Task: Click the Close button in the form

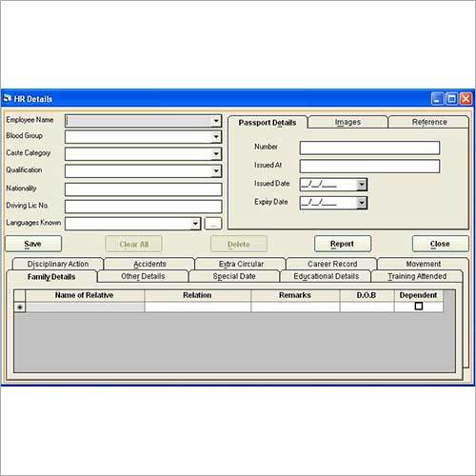Action: tap(440, 244)
